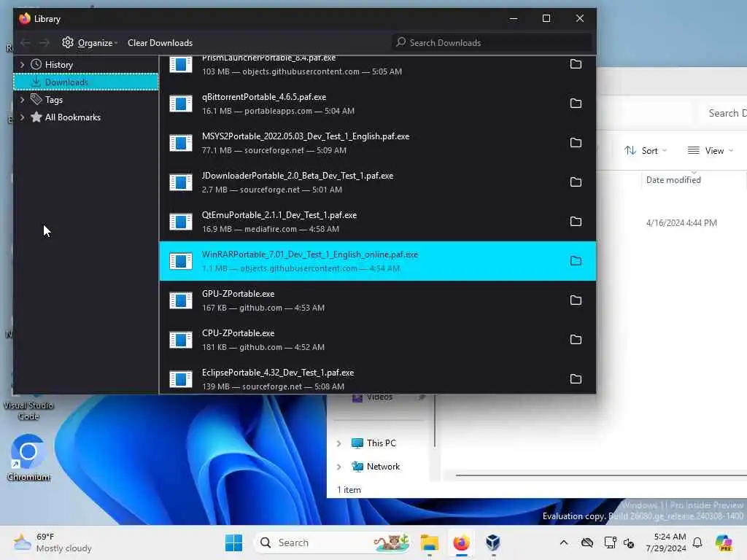Expand the History tree node

(x=22, y=64)
